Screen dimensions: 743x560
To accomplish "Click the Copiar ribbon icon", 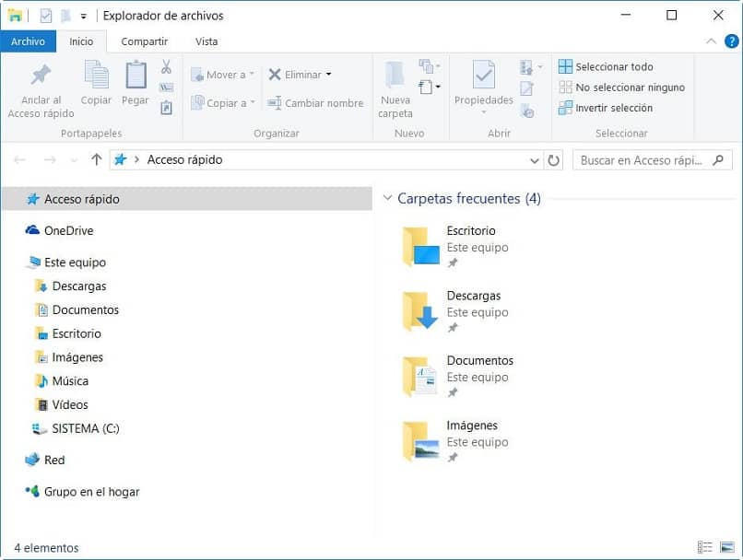I will coord(96,75).
